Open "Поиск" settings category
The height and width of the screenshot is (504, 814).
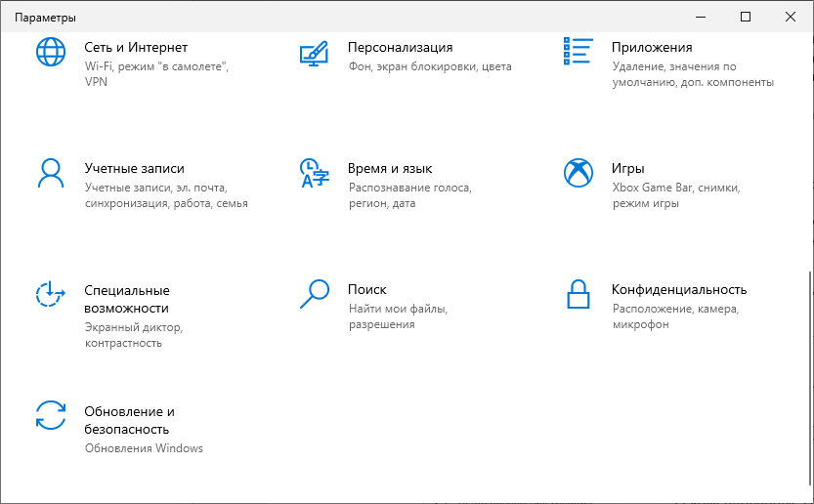[x=367, y=289]
